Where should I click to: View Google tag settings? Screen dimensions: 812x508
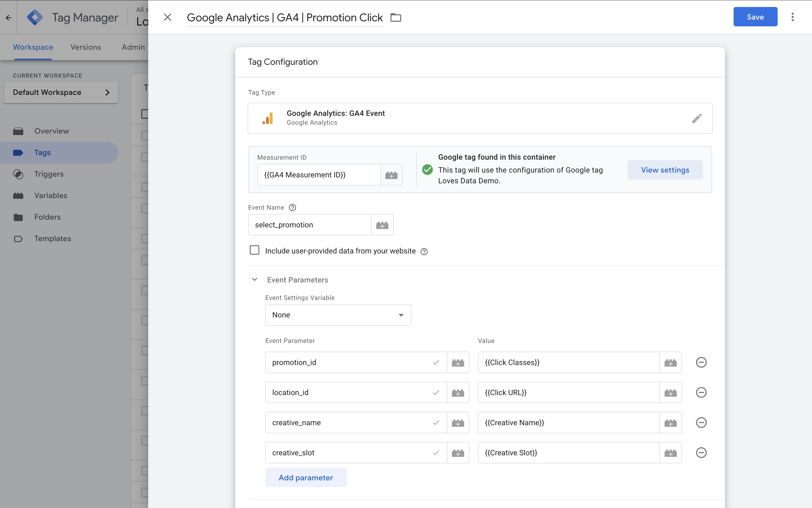665,170
